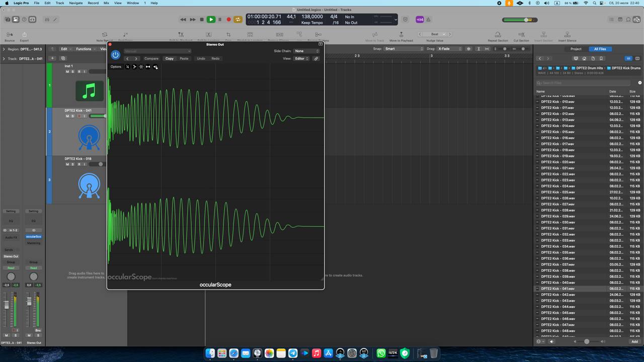Open the Side Chain dropdown
This screenshot has height=362, width=644.
point(306,51)
